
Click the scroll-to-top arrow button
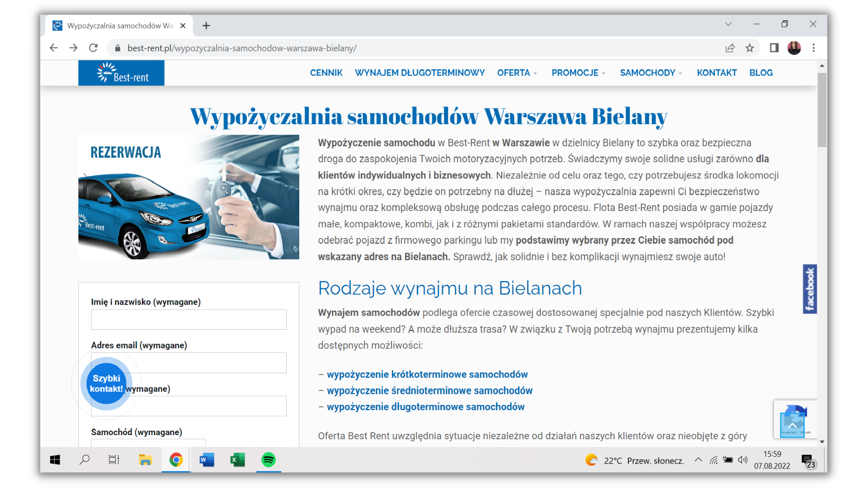click(x=793, y=425)
